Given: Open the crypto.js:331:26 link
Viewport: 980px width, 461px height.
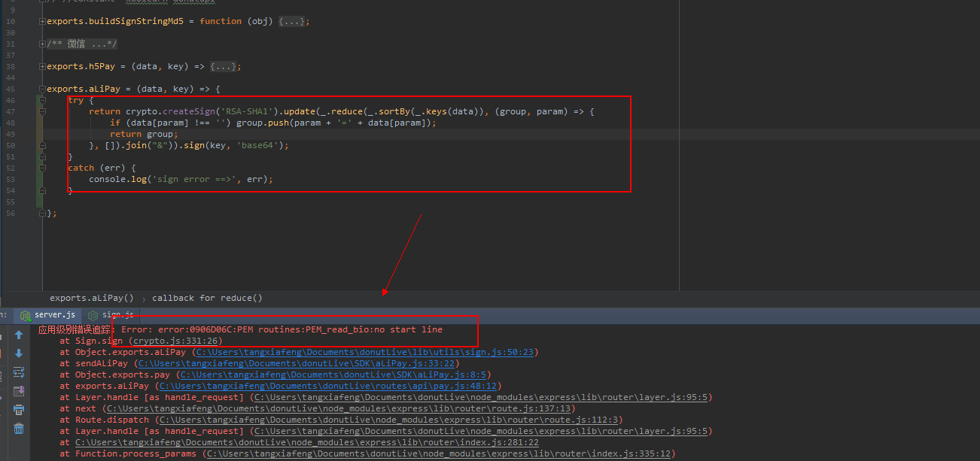Looking at the screenshot, I should (176, 341).
